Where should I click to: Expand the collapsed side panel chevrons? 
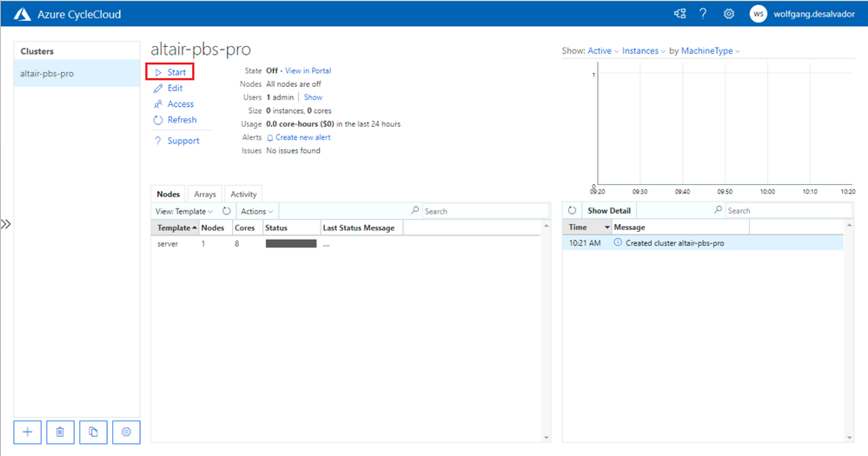[x=5, y=224]
